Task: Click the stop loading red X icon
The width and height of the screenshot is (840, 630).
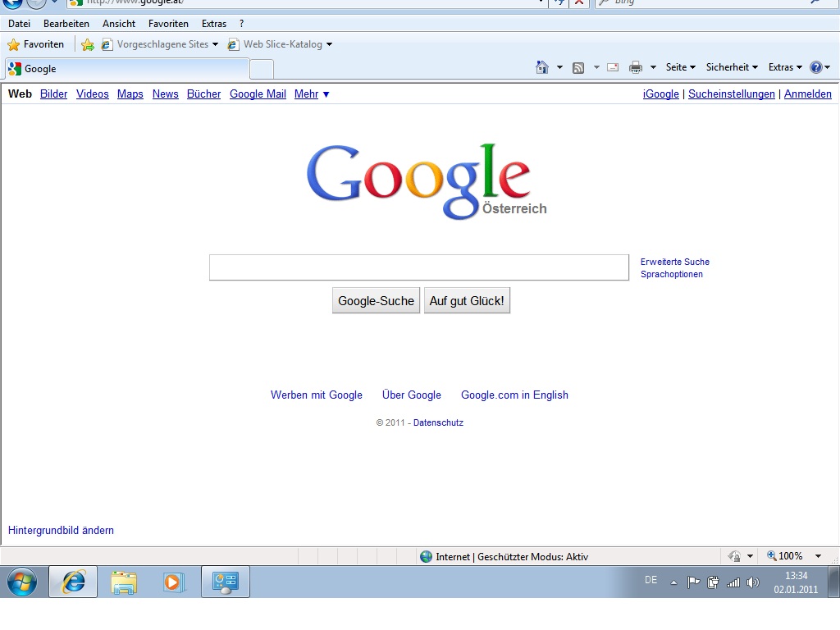Action: [578, 2]
